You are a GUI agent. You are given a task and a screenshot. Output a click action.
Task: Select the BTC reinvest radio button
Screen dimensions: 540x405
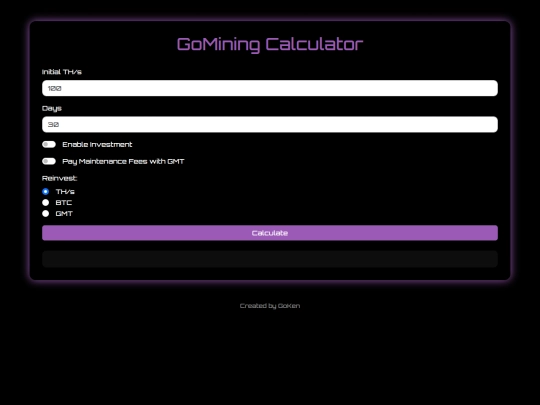45,202
